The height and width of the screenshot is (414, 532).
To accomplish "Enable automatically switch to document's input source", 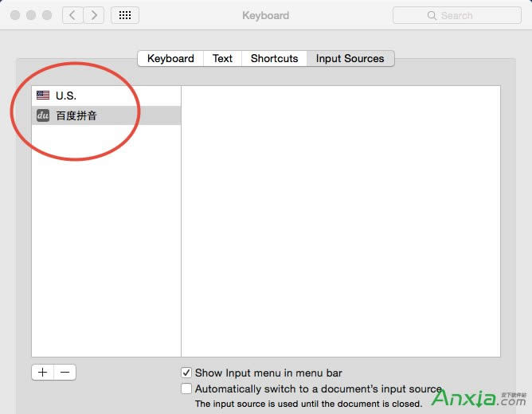I will coord(186,389).
